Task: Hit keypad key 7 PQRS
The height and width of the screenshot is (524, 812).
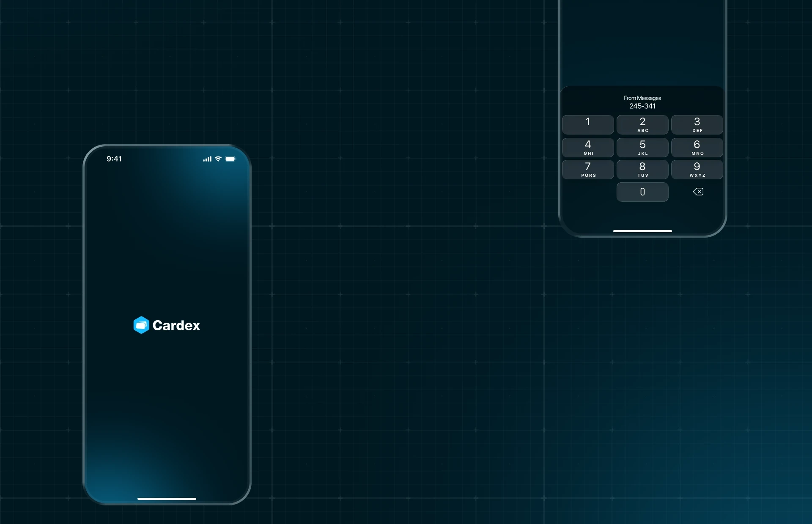Action: tap(588, 170)
